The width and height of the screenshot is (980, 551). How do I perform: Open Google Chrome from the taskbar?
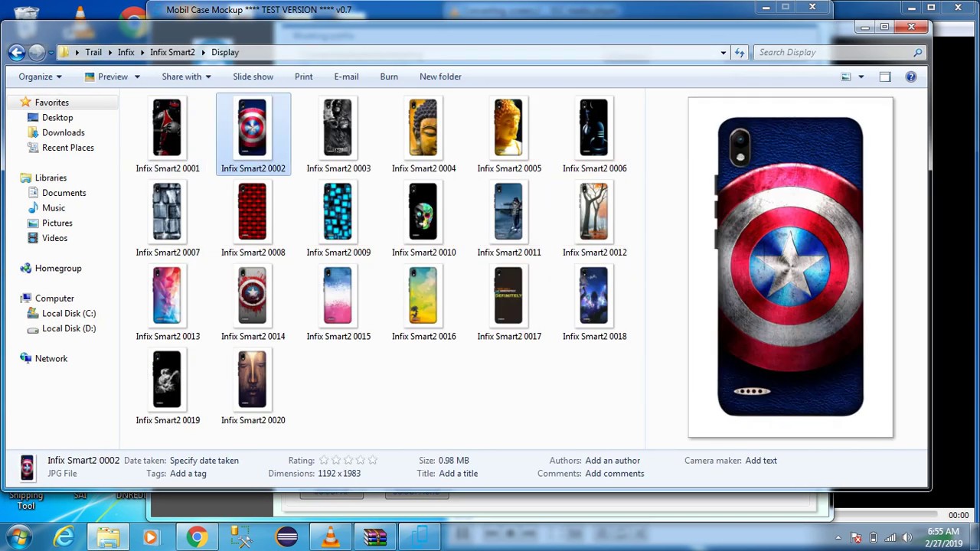click(197, 537)
